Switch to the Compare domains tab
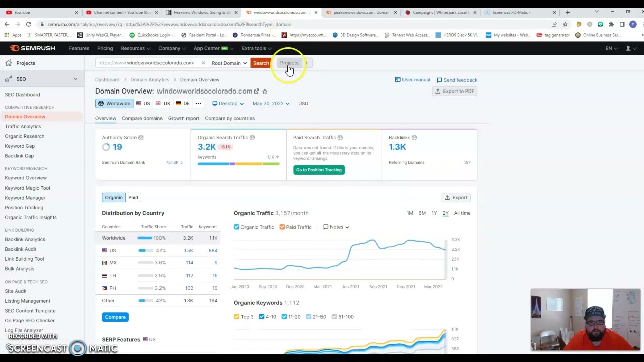The width and height of the screenshot is (644, 362). coord(142,118)
